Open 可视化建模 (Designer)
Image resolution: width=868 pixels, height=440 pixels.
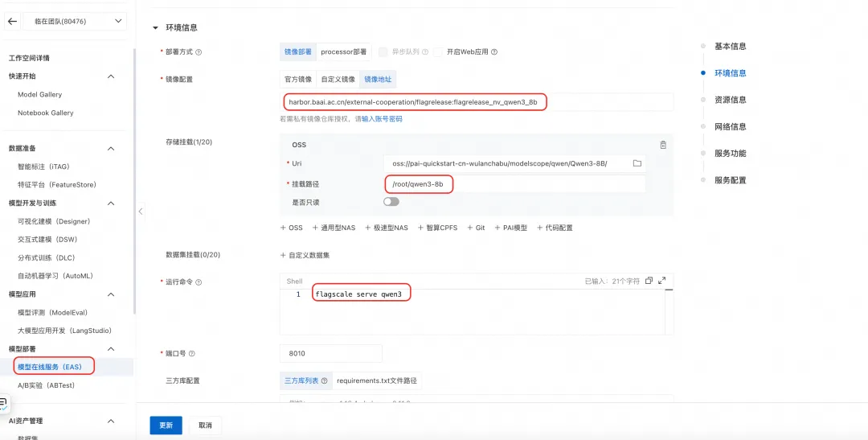click(x=54, y=221)
